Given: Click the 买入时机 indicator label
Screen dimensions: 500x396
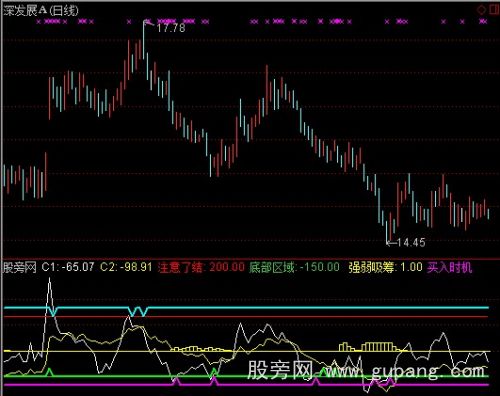Looking at the screenshot, I should [x=449, y=267].
